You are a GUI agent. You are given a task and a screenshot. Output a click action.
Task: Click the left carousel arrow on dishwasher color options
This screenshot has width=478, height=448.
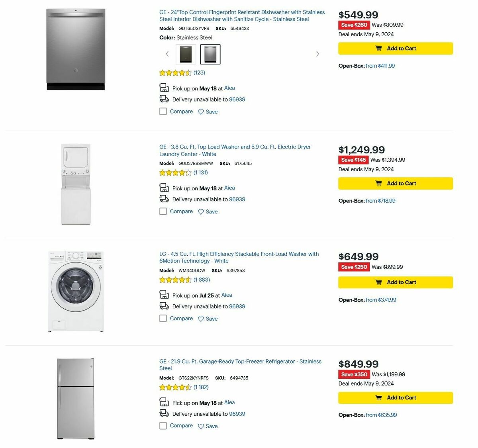pyautogui.click(x=167, y=53)
